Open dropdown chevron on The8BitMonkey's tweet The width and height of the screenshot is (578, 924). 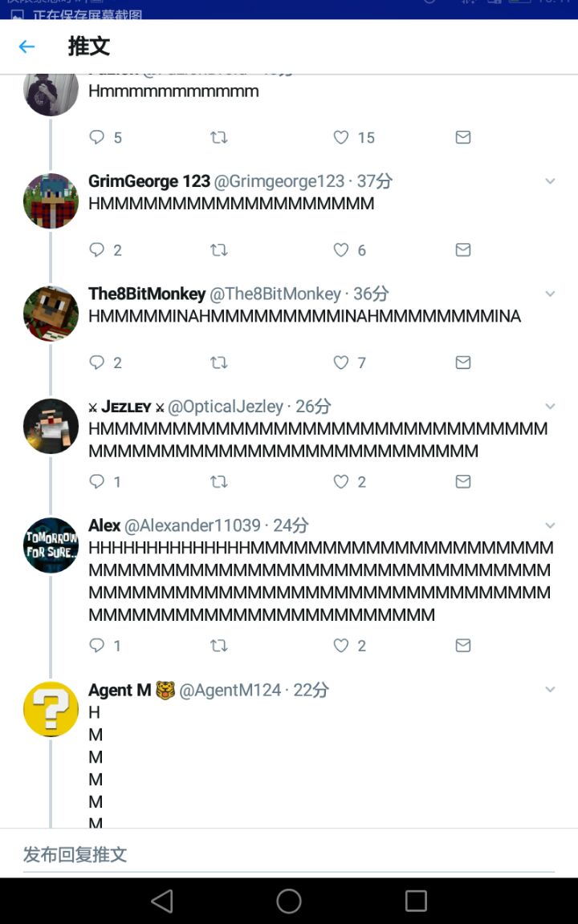coord(550,294)
